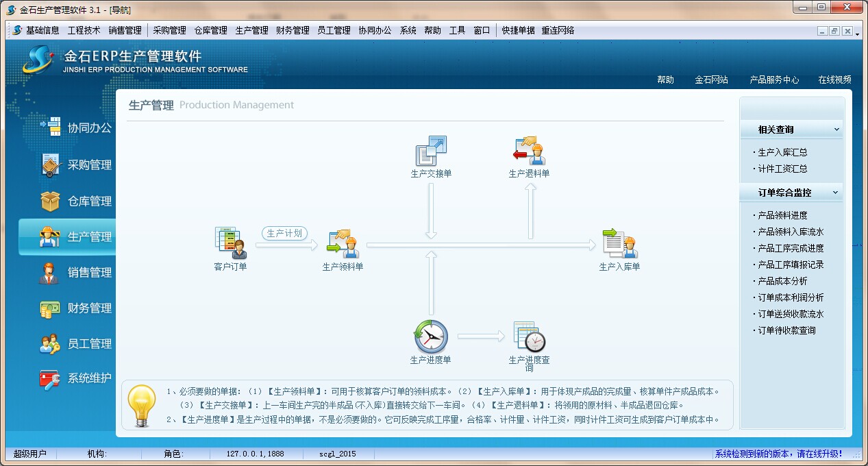Open the 帮助 menu in the menu bar
Screen dimensions: 868x466
(432, 30)
